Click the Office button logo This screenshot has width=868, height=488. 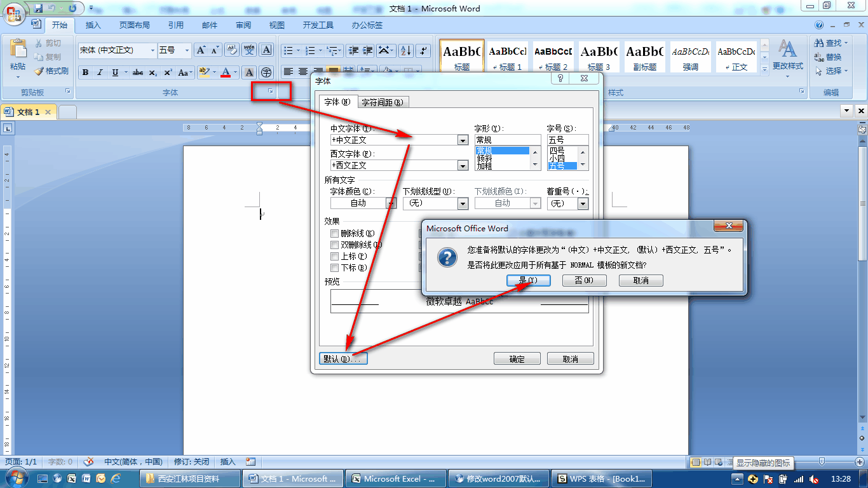coord(15,13)
